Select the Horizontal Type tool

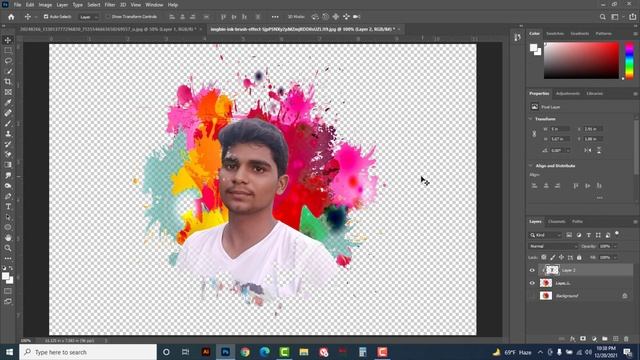pyautogui.click(x=8, y=207)
